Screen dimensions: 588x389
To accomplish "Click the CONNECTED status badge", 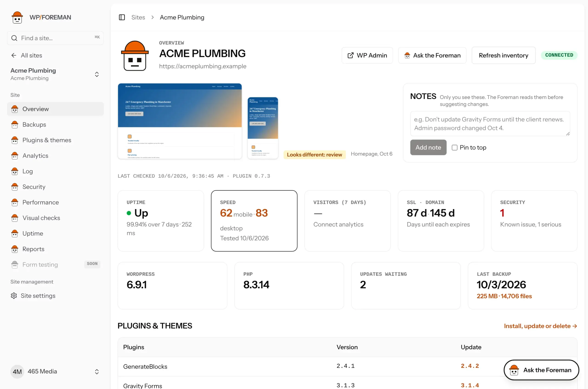I will point(559,55).
